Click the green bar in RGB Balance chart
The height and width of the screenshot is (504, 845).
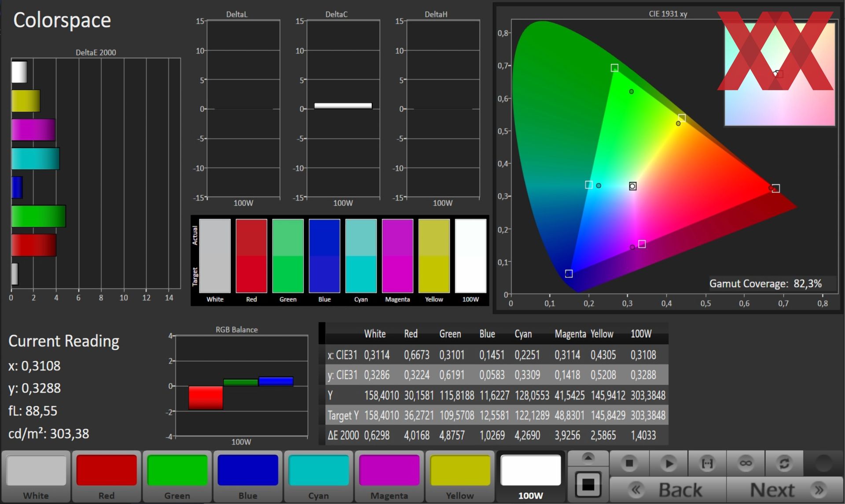pos(241,383)
